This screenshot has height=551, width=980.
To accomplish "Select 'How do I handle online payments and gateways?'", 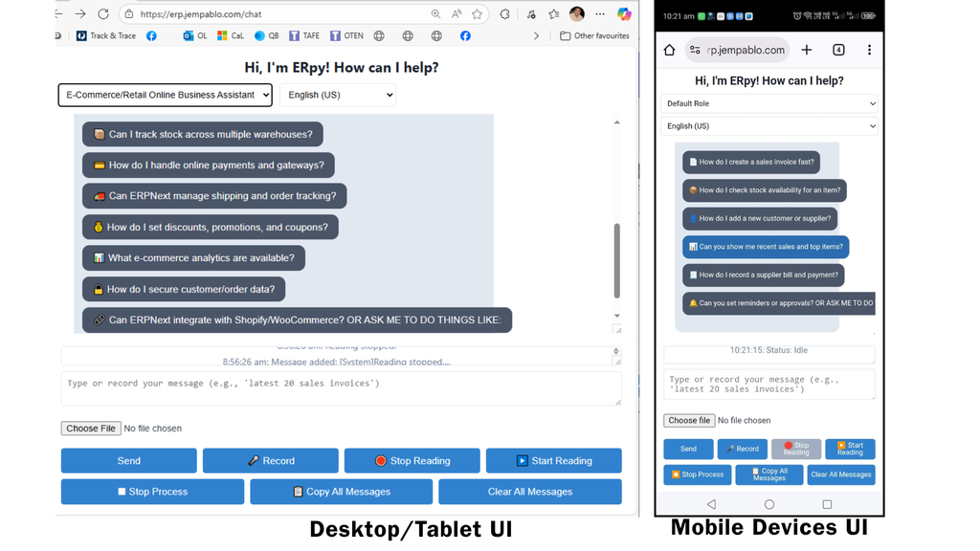I will (208, 165).
